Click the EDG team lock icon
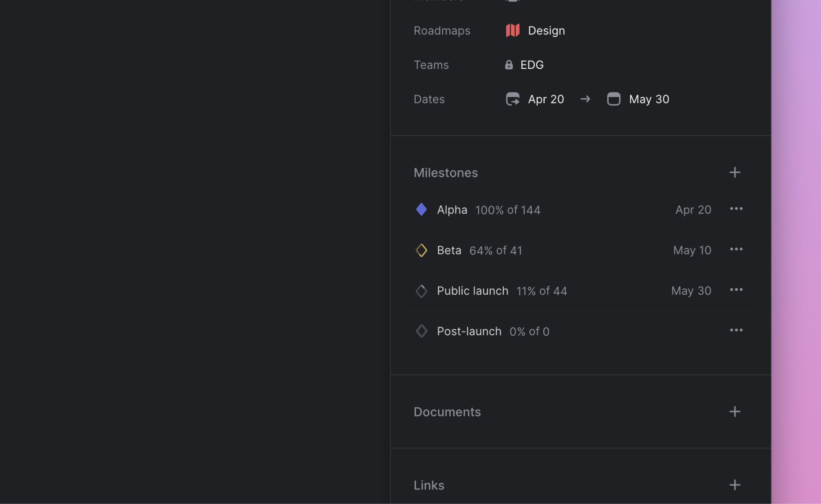Screen dimensions: 821x504 click(509, 65)
